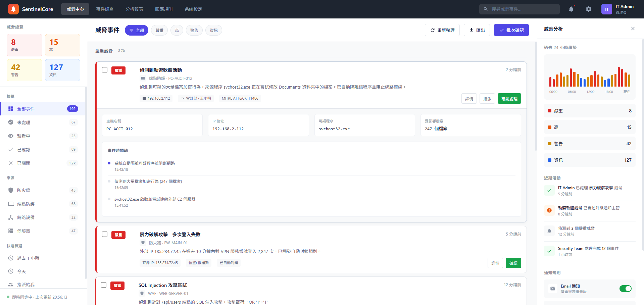Click the firewall shield icon in sidebar
The height and width of the screenshot is (305, 644).
[x=11, y=190]
